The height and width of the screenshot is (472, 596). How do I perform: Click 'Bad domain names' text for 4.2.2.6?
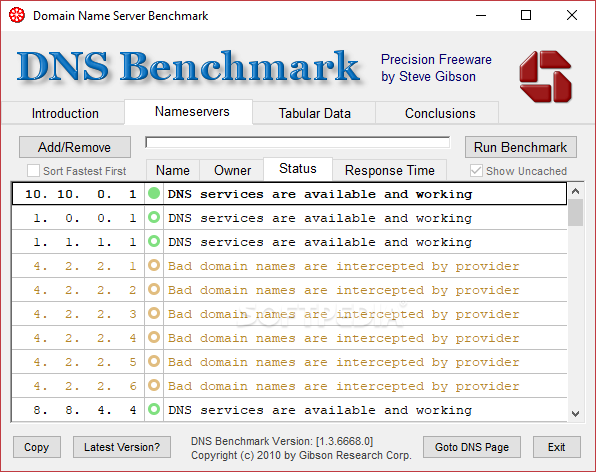[x=344, y=386]
